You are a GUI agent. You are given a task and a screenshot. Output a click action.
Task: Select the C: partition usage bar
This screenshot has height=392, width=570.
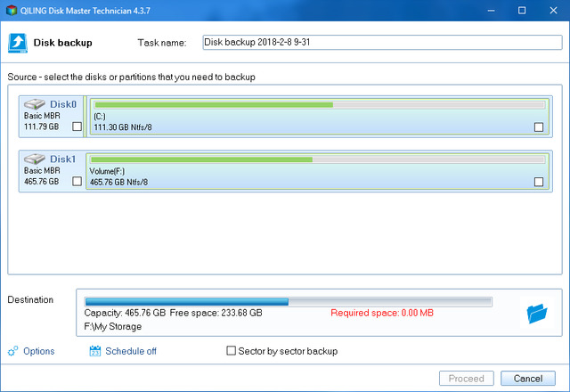[319, 104]
